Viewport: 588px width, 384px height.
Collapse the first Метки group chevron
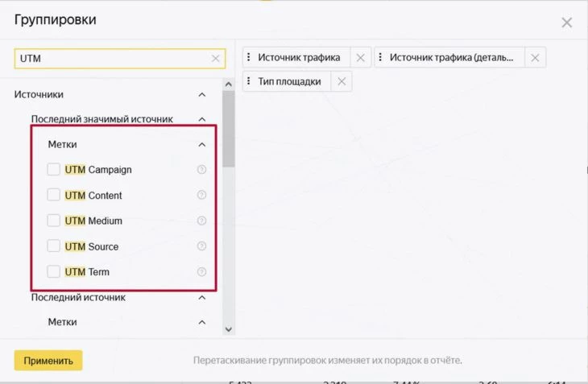coord(201,145)
